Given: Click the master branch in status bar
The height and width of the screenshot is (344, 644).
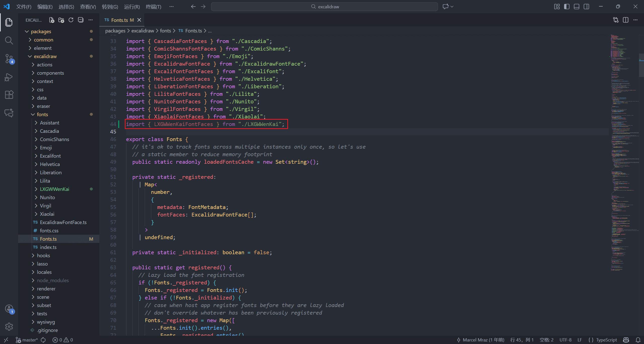Looking at the screenshot, I should tap(27, 340).
